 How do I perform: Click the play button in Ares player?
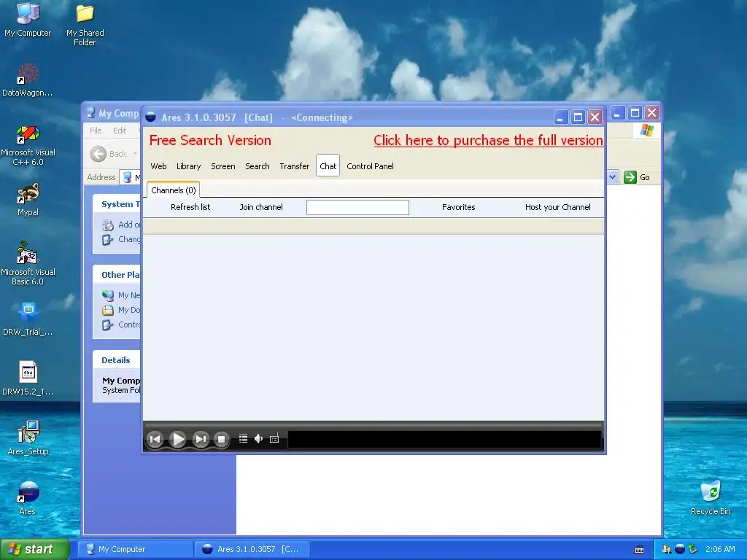178,439
